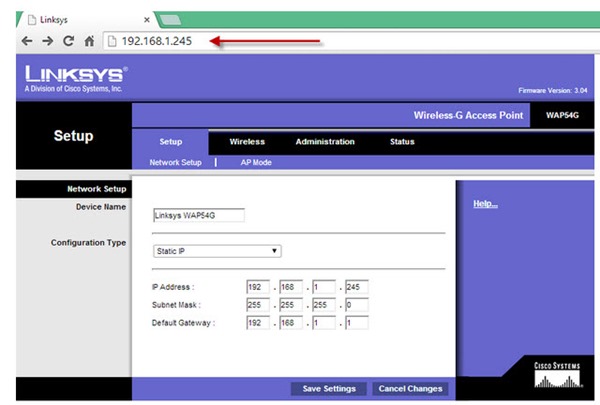Click the Cancel Changes button
The height and width of the screenshot is (405, 600).
[411, 389]
